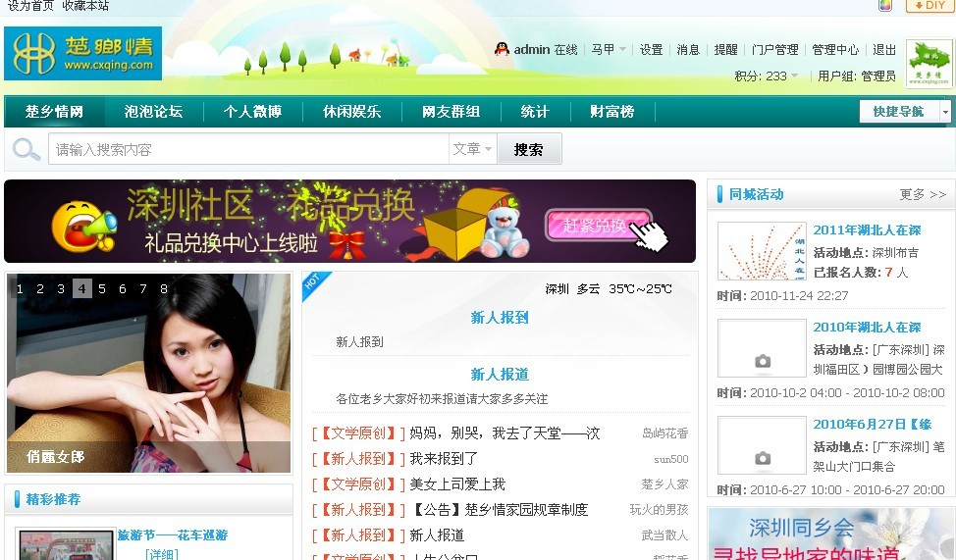Go to 门户管理

click(x=775, y=49)
